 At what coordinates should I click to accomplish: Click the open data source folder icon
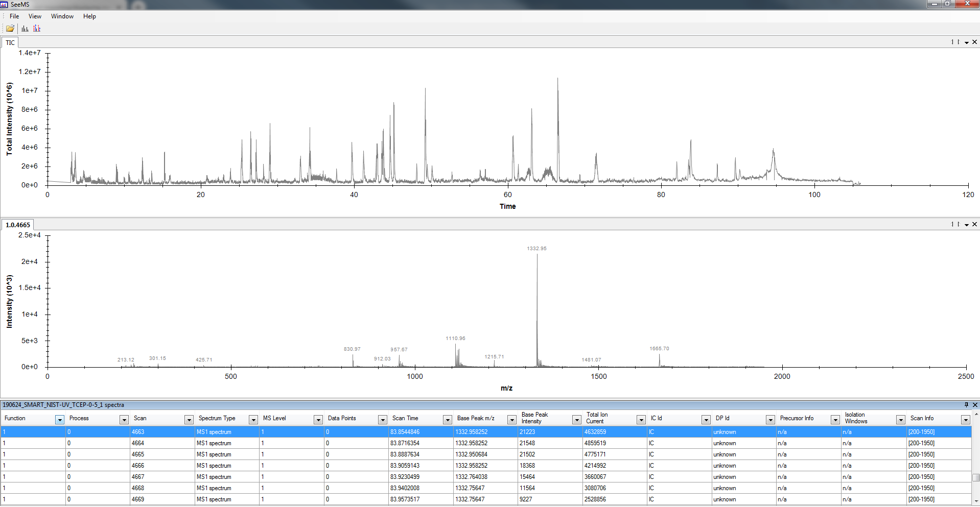click(x=10, y=29)
